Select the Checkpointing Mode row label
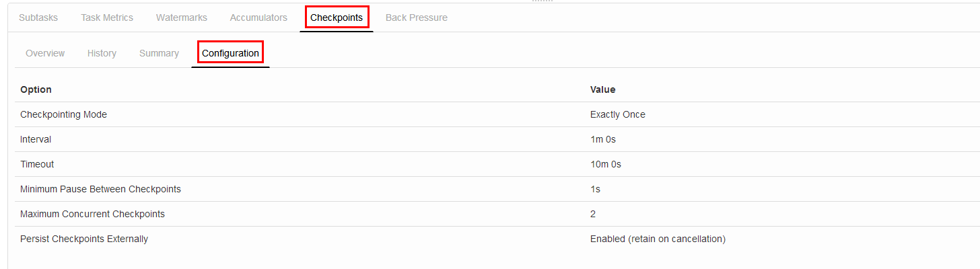980x269 pixels. click(x=63, y=114)
